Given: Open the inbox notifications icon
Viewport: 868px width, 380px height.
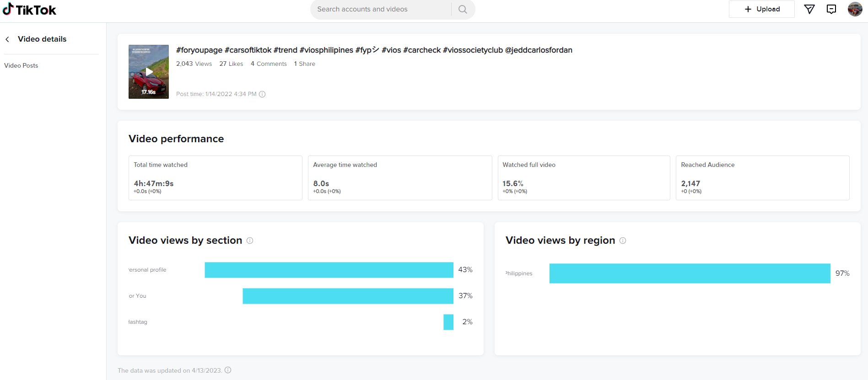Looking at the screenshot, I should [x=831, y=9].
